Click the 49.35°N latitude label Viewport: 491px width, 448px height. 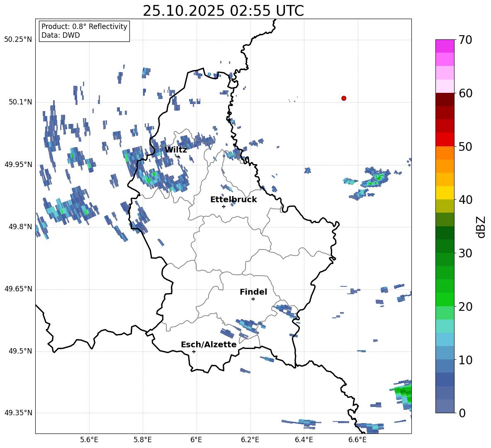coord(18,413)
